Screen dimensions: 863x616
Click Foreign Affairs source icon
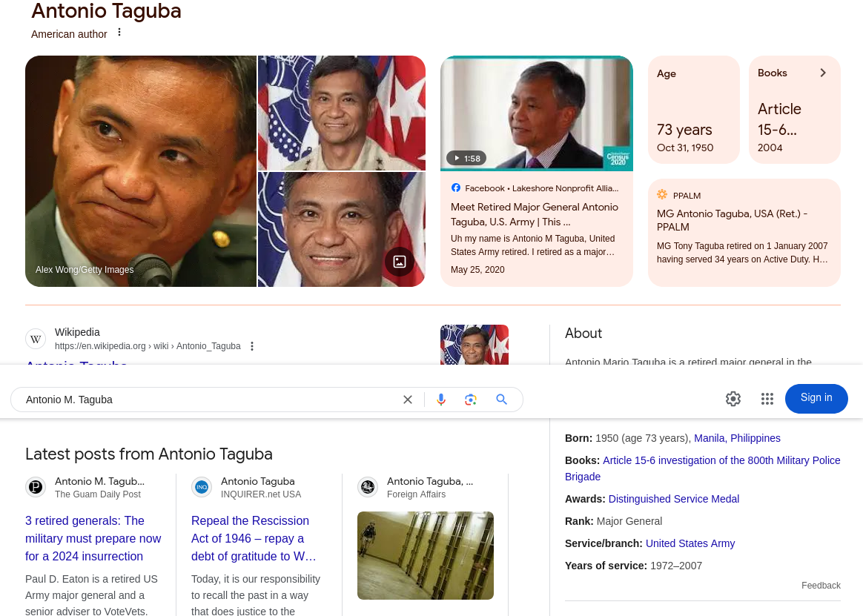tap(368, 487)
